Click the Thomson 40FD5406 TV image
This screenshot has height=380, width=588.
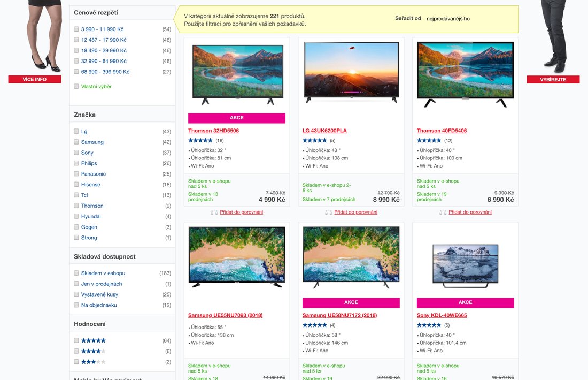click(x=466, y=74)
